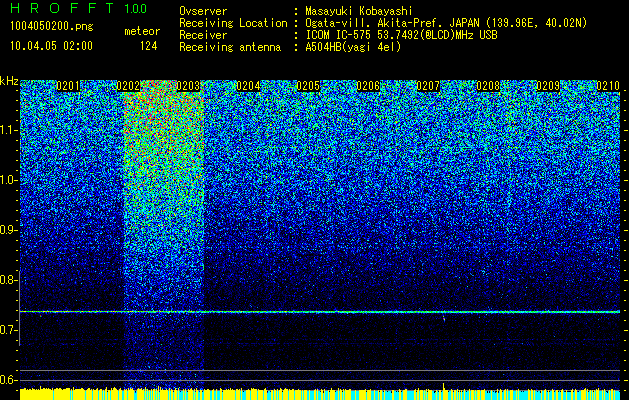Click the small signal spike near 0207
The height and width of the screenshot is (400, 629).
[x=444, y=319]
